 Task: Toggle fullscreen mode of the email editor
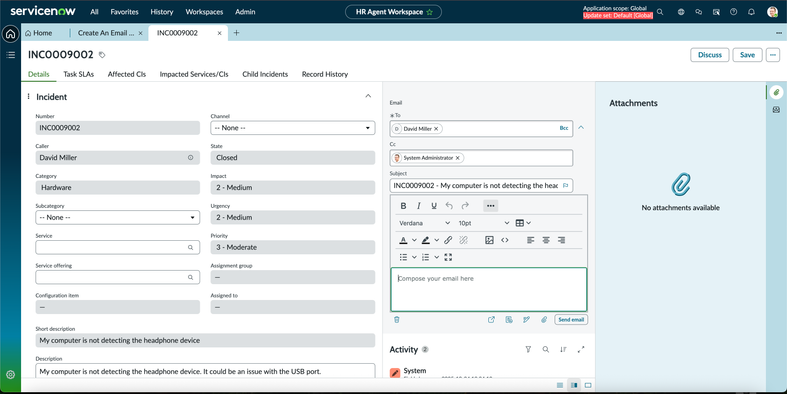pos(448,257)
